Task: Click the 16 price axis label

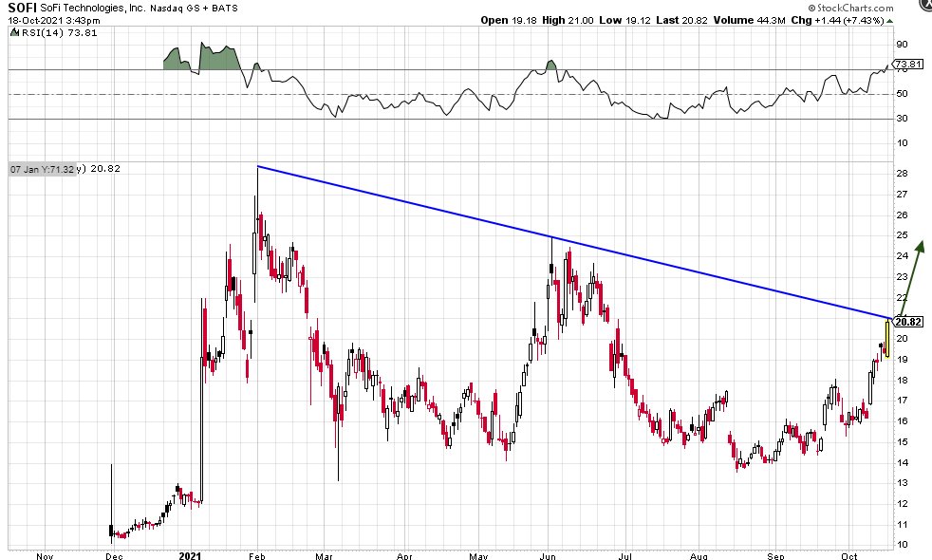Action: coord(902,421)
